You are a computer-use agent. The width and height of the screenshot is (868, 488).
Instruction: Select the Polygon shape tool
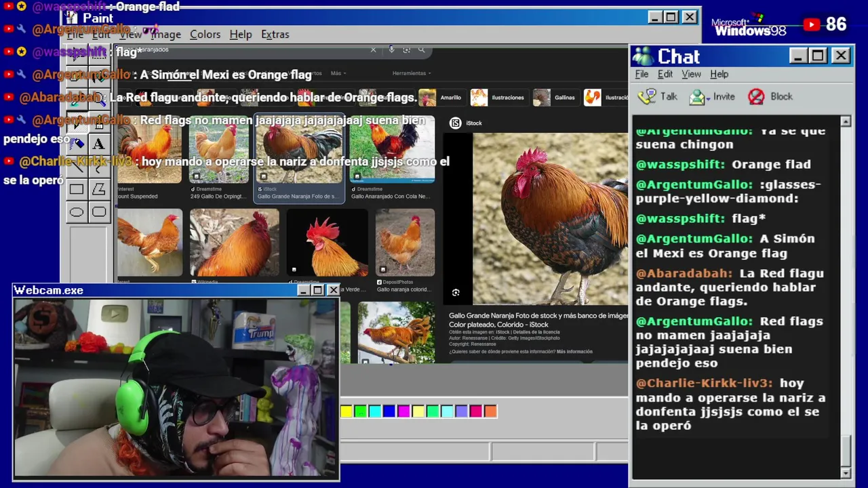(99, 190)
